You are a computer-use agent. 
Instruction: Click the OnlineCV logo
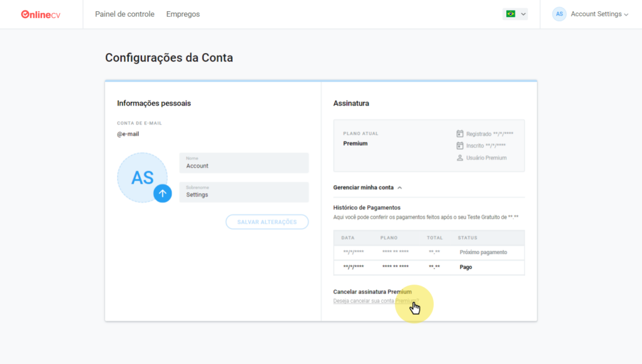(x=41, y=14)
